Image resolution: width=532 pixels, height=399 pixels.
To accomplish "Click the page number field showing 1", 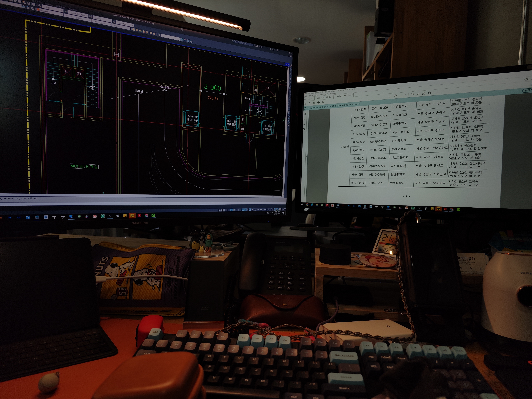I will 401,95.
